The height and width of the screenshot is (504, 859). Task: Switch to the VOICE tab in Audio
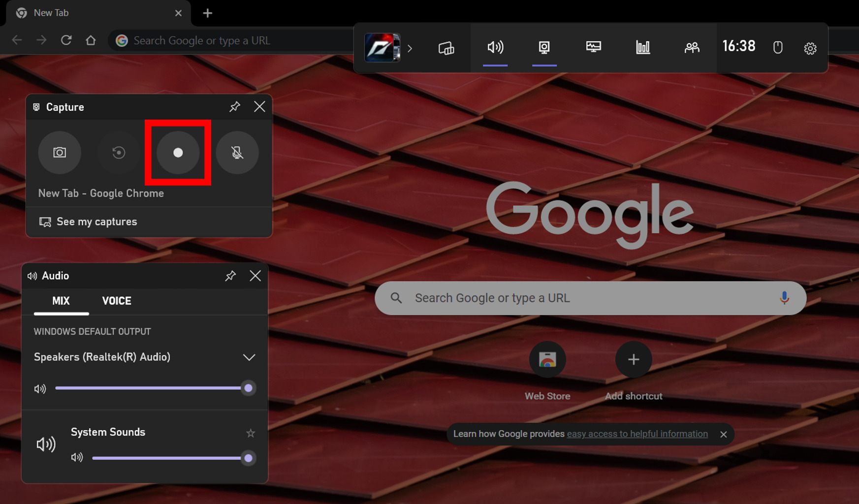[x=116, y=301]
